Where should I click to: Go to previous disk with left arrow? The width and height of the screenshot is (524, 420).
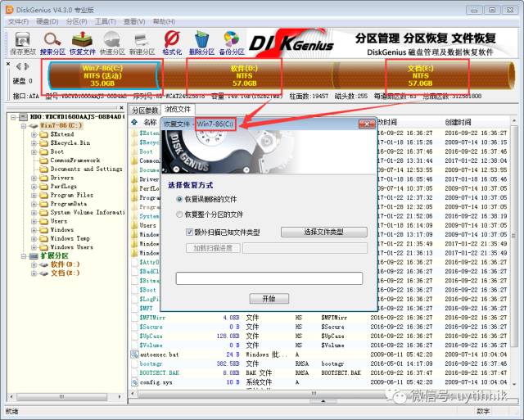[19, 66]
